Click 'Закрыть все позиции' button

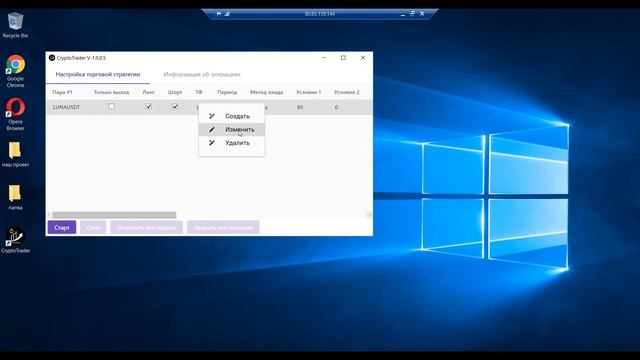click(x=223, y=227)
